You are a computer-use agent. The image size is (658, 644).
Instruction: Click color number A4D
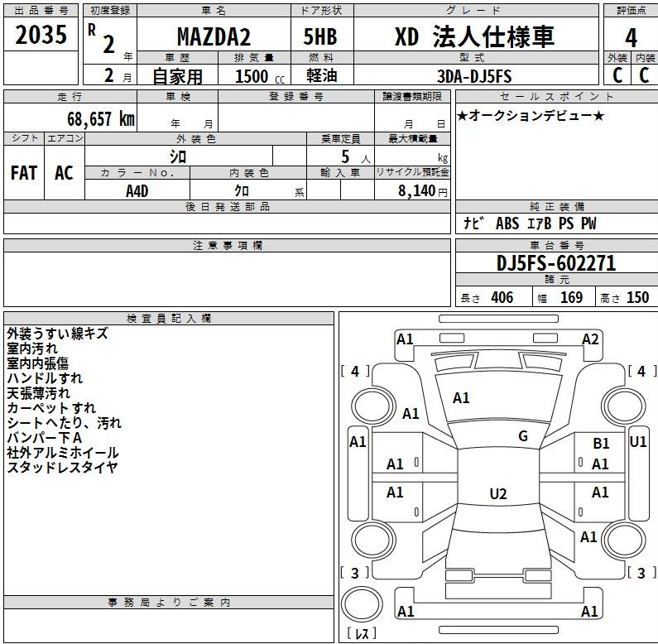pyautogui.click(x=137, y=191)
